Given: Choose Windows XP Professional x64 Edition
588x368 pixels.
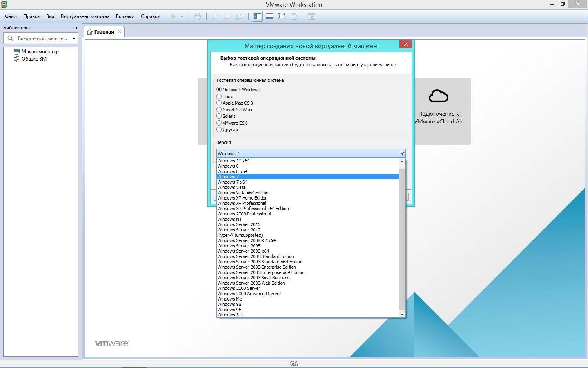Looking at the screenshot, I should pyautogui.click(x=307, y=209).
